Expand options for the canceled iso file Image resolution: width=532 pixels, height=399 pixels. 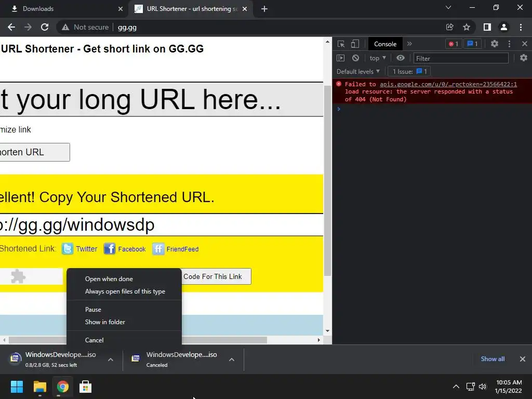tap(232, 360)
